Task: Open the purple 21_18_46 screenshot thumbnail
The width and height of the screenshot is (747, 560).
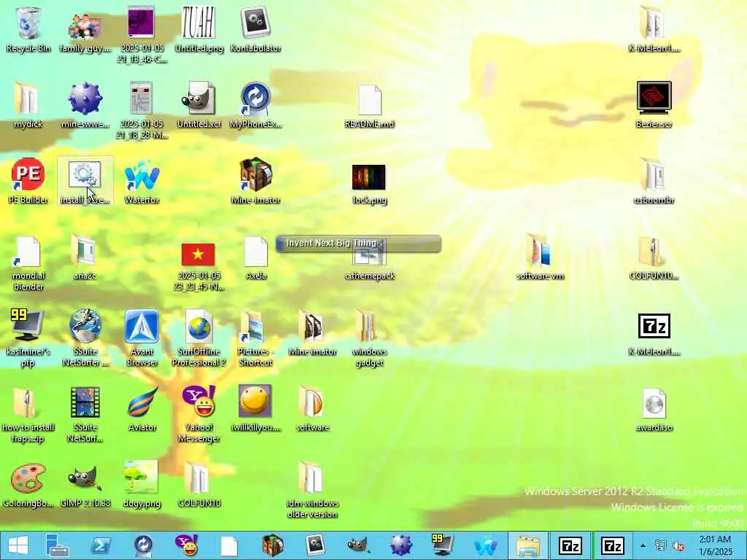Action: pos(142,35)
